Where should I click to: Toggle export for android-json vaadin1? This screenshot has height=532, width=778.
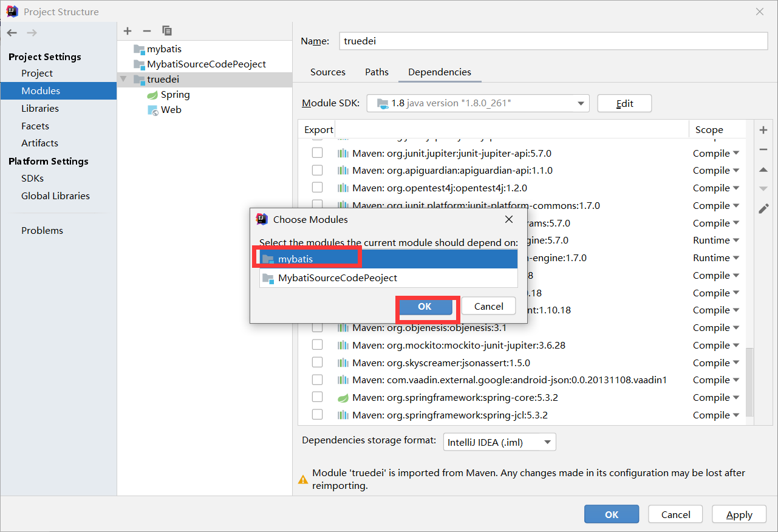click(317, 380)
